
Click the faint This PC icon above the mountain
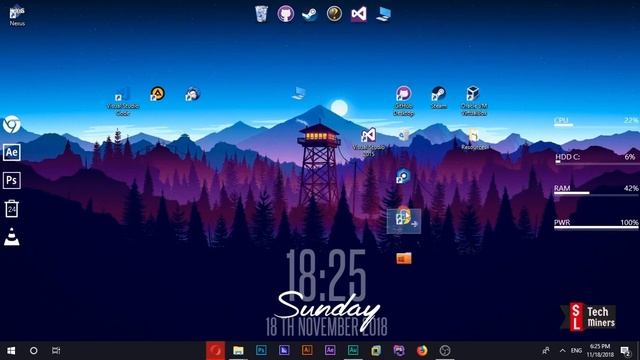coord(299,93)
